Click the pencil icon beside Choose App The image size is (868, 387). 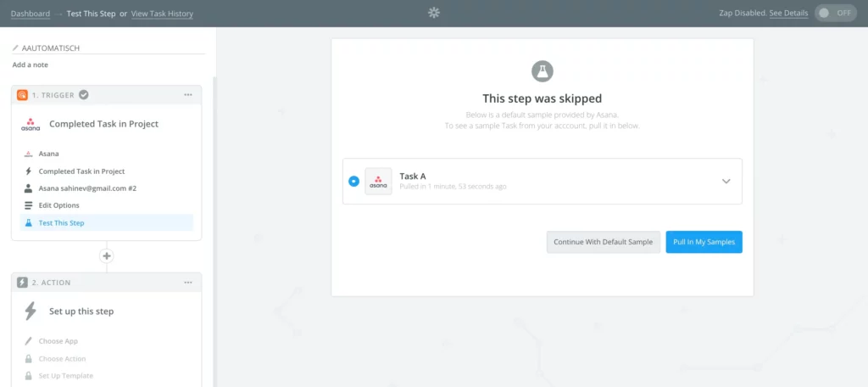[x=28, y=341]
